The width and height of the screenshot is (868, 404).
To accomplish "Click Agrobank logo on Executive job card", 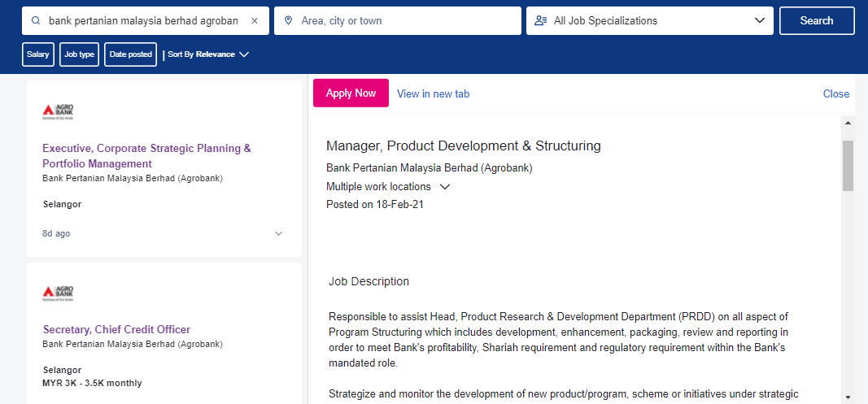I will [58, 112].
